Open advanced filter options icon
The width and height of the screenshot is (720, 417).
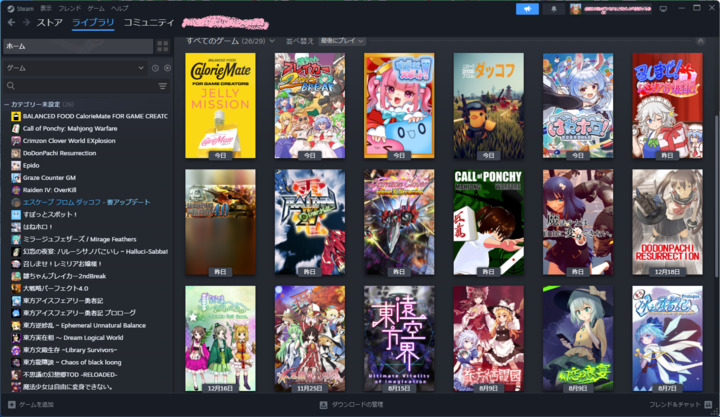point(163,86)
